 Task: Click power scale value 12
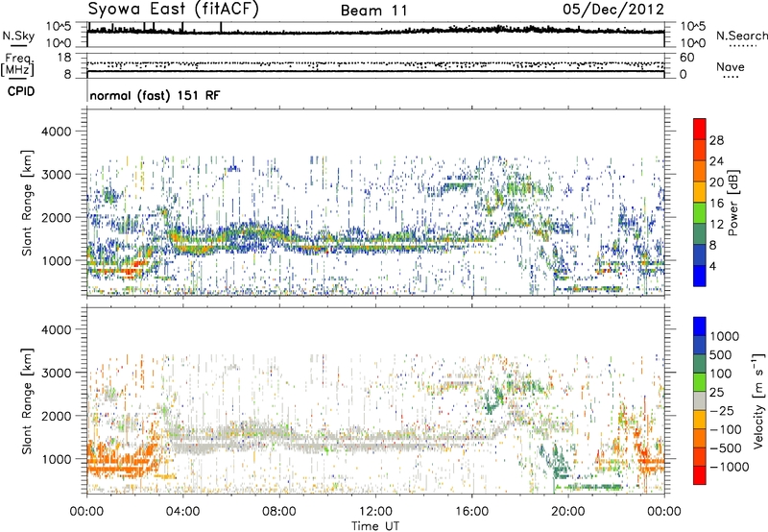pos(716,225)
